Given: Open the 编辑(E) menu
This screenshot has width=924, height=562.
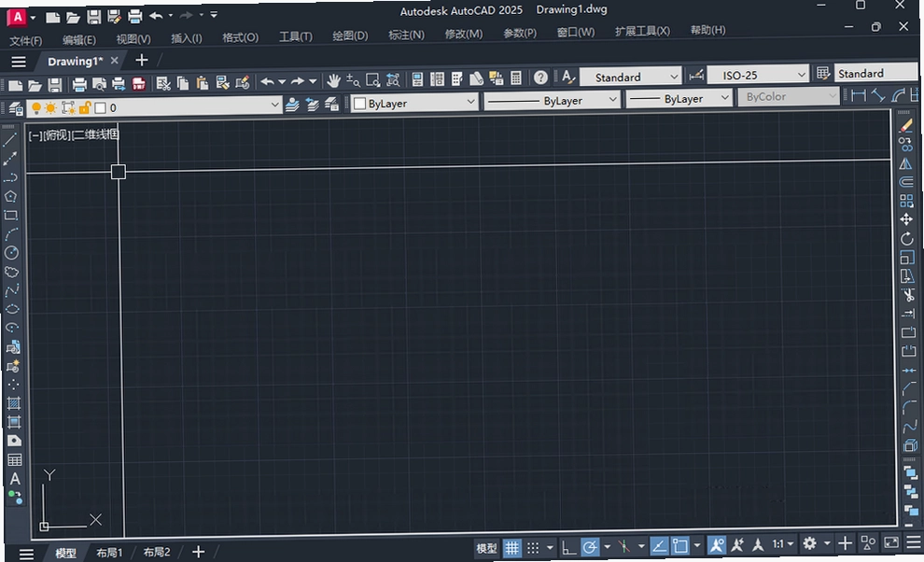Looking at the screenshot, I should pyautogui.click(x=79, y=39).
